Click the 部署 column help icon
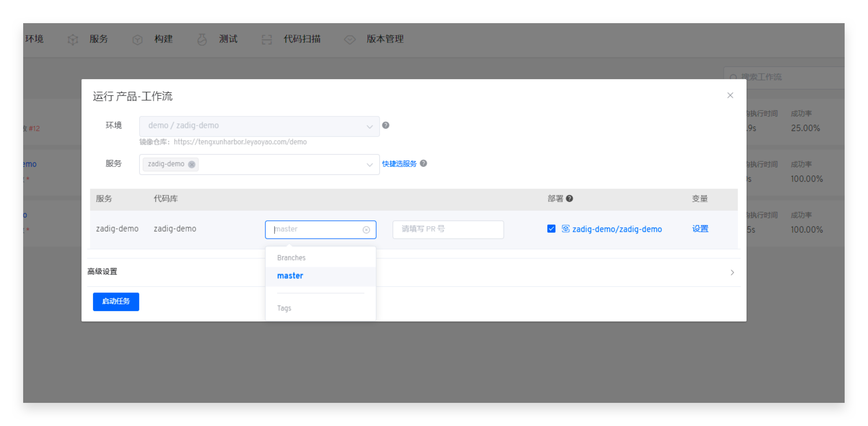This screenshot has width=868, height=426. point(569,198)
